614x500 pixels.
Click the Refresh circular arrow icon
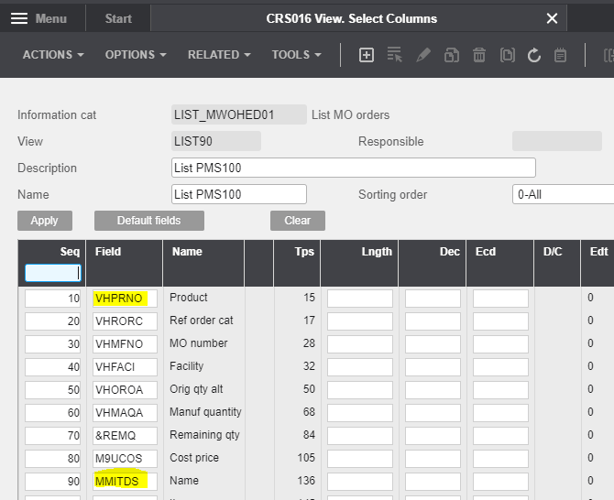pos(534,55)
